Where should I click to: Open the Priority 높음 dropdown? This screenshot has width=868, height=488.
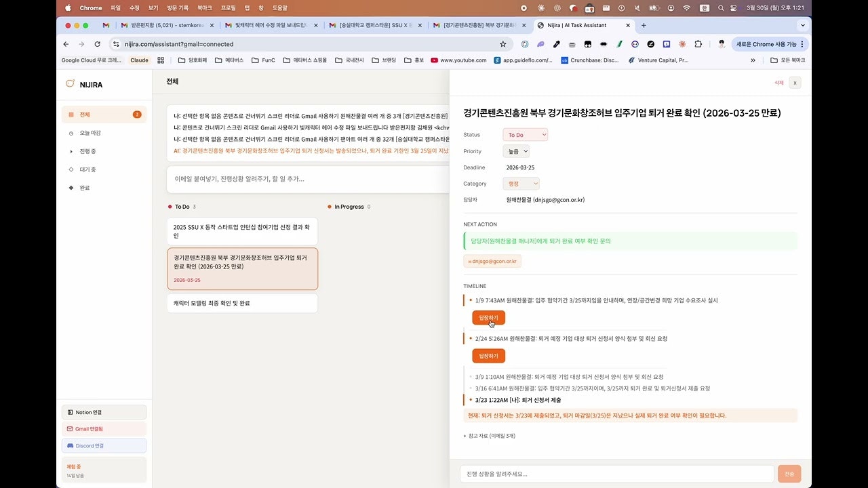[x=516, y=151]
